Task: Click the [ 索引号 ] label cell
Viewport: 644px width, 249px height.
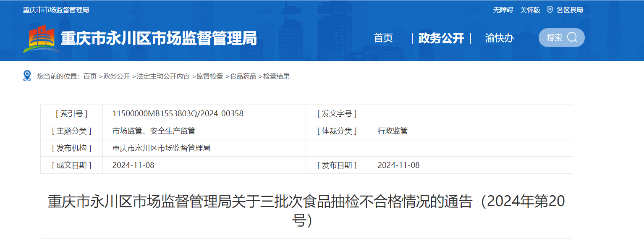Action: pyautogui.click(x=71, y=113)
